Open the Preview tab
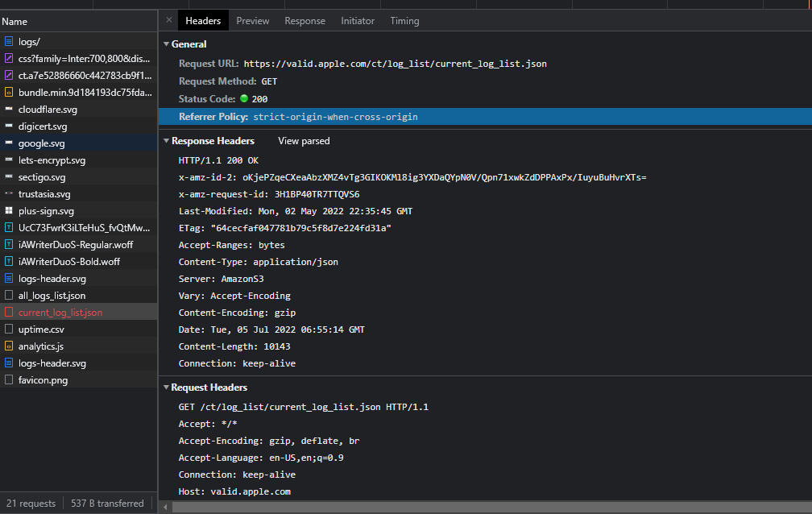This screenshot has height=514, width=812. click(x=253, y=21)
